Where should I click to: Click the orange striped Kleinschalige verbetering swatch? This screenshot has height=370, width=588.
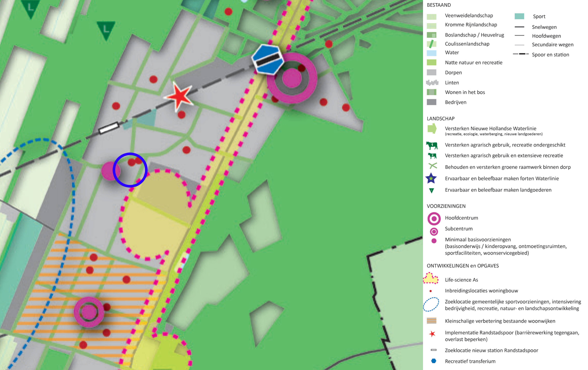pyautogui.click(x=431, y=321)
